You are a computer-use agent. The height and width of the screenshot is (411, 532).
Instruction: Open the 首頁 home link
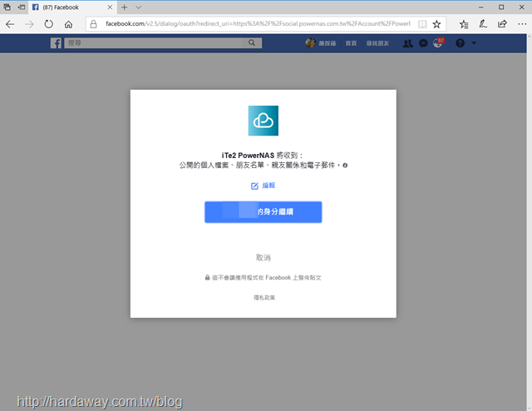pos(351,43)
